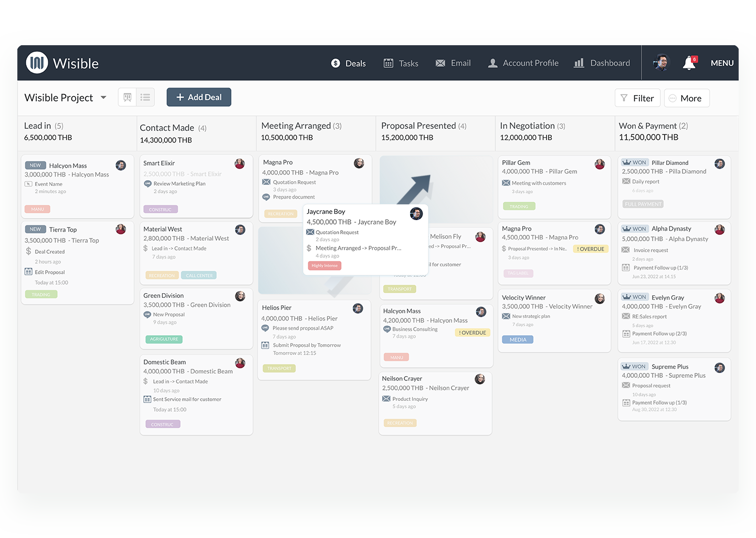This screenshot has height=538, width=756.
Task: Click the chat icon beside New Proposal
Action: pyautogui.click(x=148, y=315)
